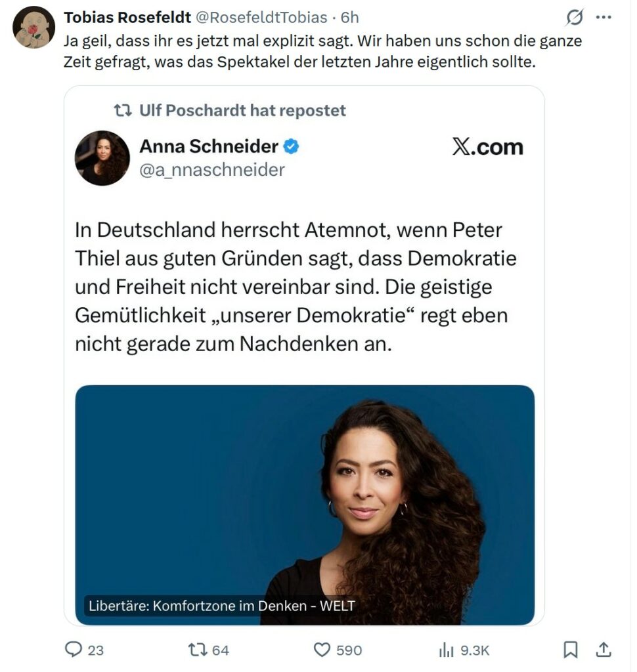Bookmark this tweet
This screenshot has width=637, height=672.
click(570, 650)
